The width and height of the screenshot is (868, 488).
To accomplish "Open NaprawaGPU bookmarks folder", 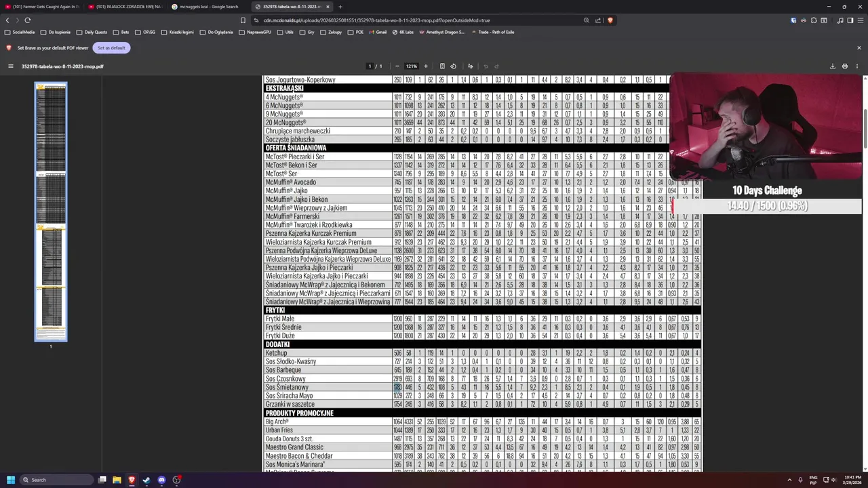I will (255, 32).
